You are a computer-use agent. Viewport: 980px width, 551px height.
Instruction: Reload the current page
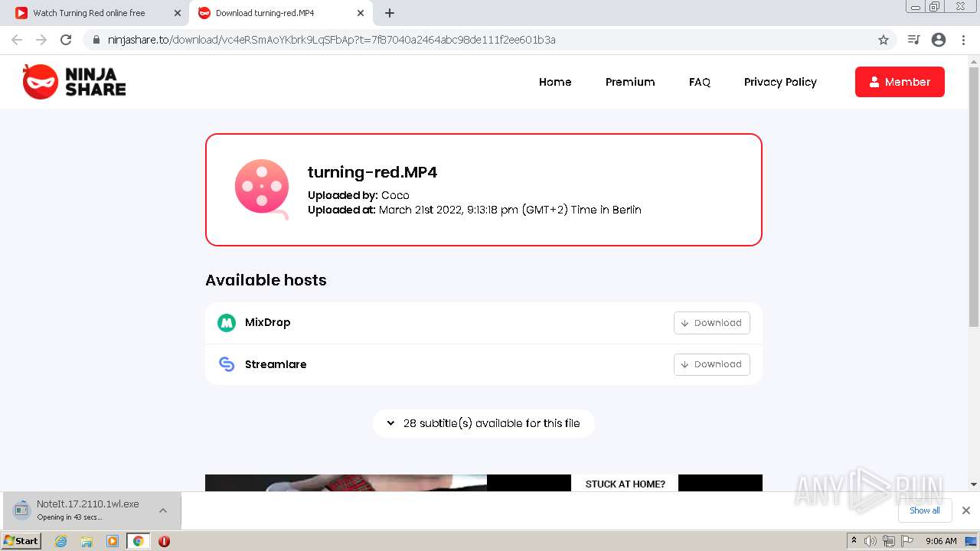point(66,40)
